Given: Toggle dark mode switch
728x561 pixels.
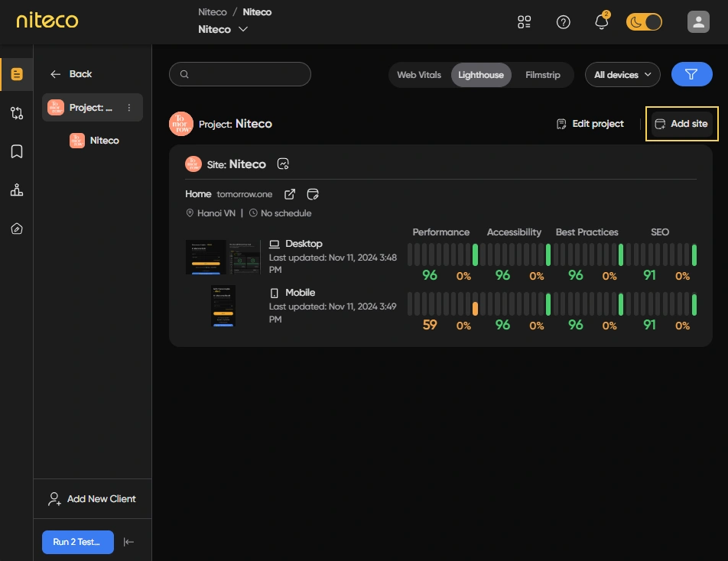Looking at the screenshot, I should point(644,22).
